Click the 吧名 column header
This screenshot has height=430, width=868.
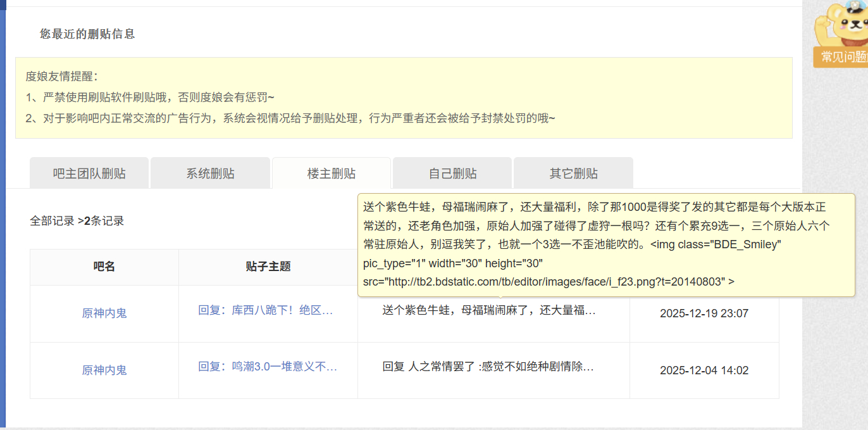tap(104, 267)
